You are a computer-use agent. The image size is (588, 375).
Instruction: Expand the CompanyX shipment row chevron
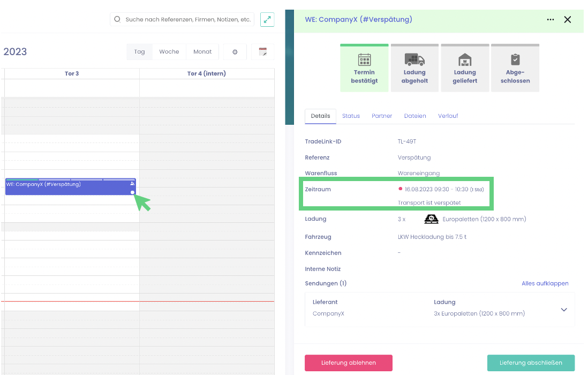point(563,310)
